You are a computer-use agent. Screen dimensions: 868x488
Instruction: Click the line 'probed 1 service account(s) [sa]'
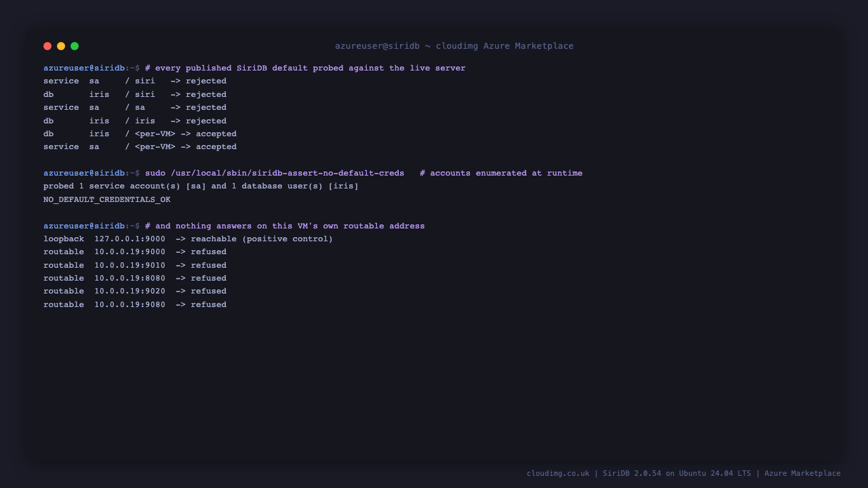[x=125, y=186]
